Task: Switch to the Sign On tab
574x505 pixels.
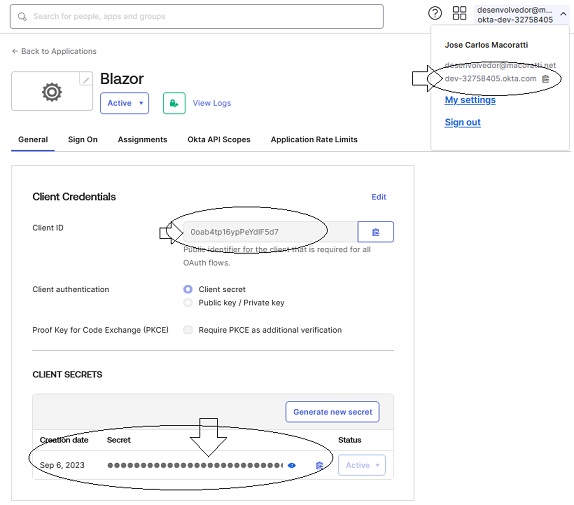Action: [x=83, y=139]
